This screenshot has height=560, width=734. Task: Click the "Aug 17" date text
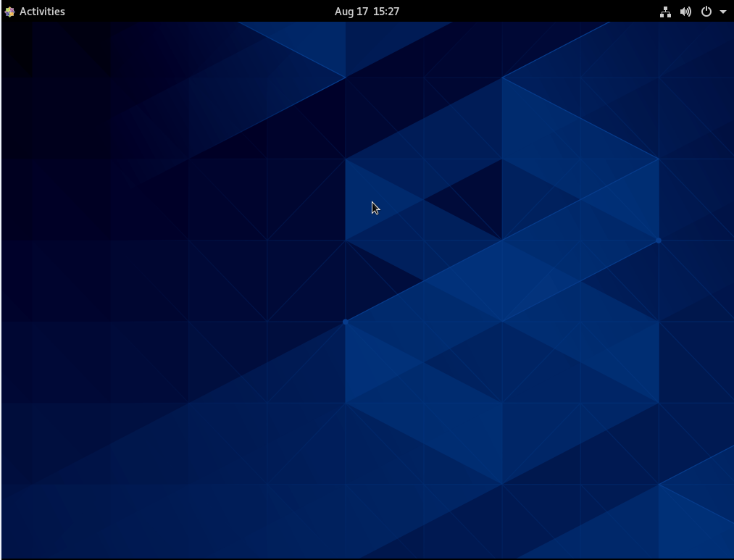point(351,12)
